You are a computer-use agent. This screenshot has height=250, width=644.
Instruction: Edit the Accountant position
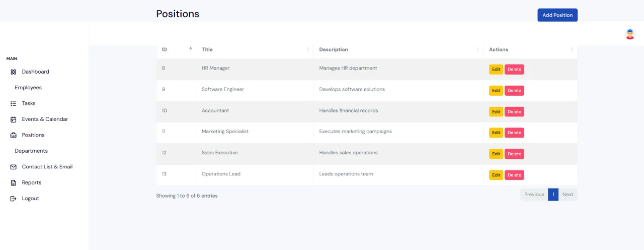click(496, 112)
